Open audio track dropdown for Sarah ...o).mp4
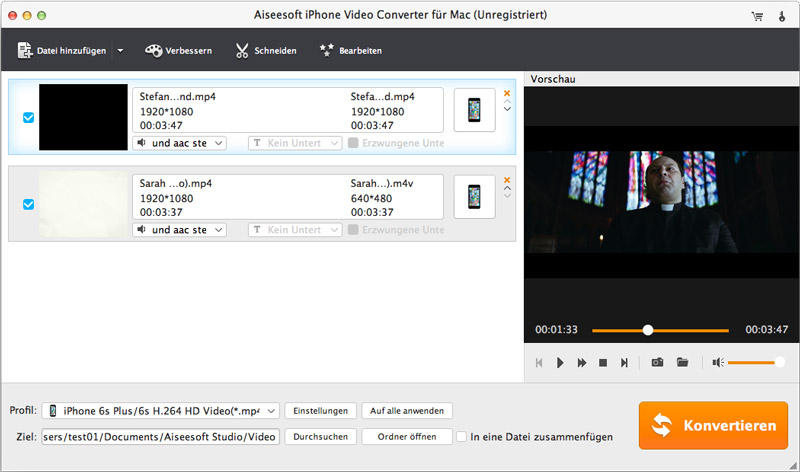Screen dimensions: 800x472 point(180,230)
